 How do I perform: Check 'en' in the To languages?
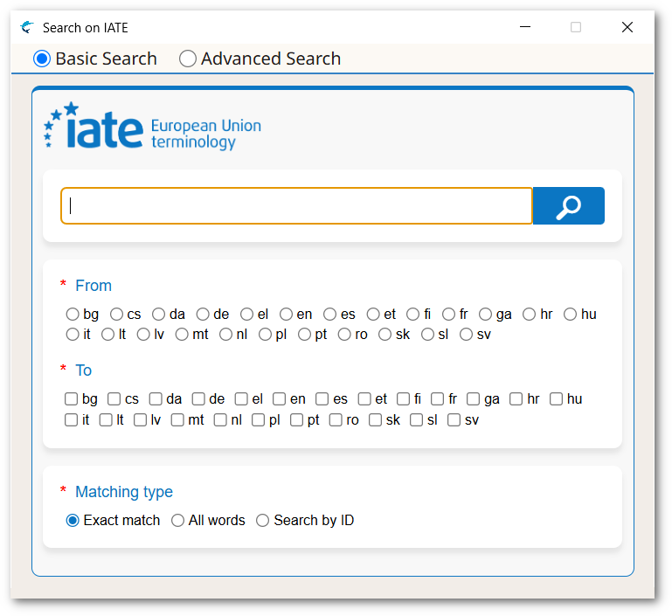point(280,398)
